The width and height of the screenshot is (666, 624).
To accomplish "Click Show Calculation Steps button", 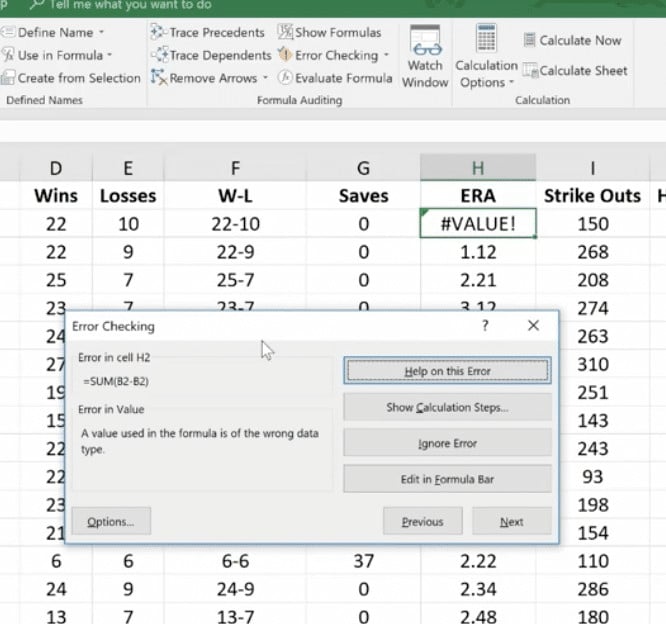I will [447, 407].
